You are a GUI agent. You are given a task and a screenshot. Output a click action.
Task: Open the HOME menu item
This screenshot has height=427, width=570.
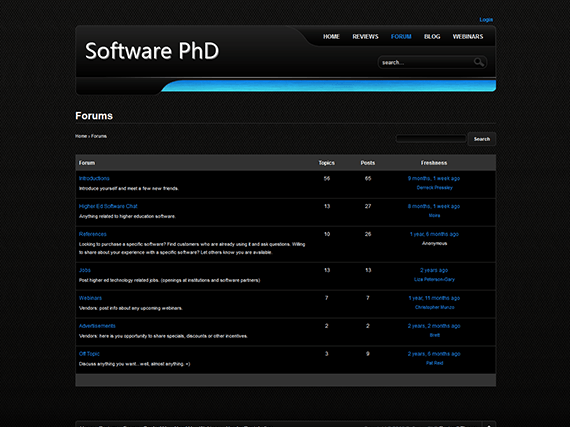pos(331,37)
